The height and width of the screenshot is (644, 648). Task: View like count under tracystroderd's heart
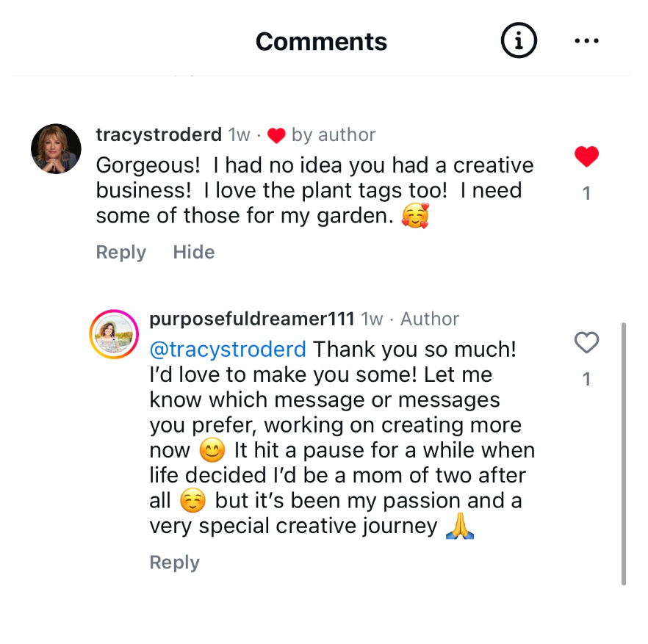(586, 194)
